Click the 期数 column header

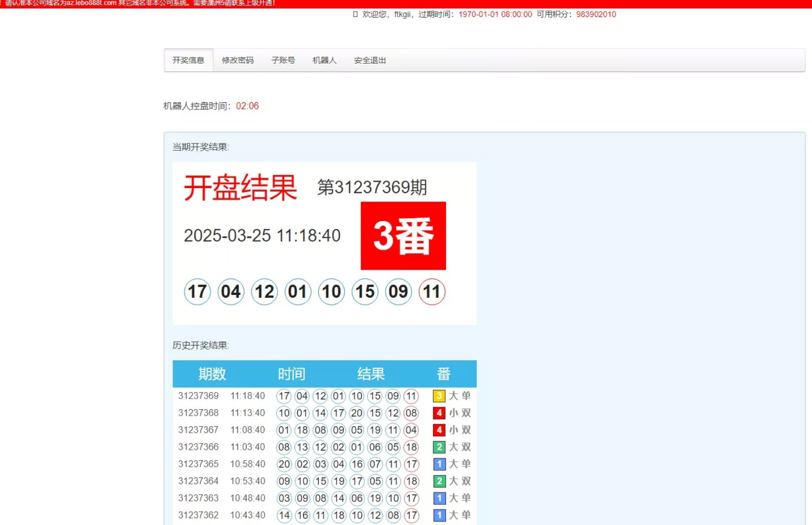(x=212, y=374)
